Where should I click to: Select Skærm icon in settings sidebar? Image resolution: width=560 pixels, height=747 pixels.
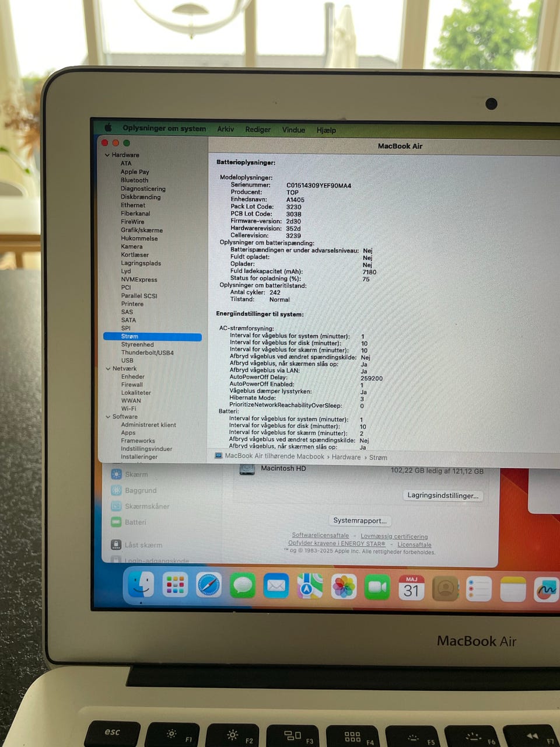tap(116, 474)
